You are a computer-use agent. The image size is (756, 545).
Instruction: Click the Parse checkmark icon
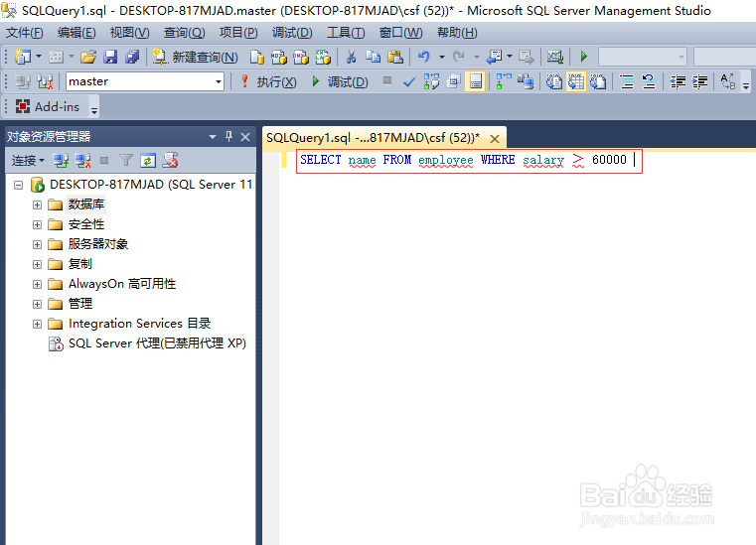click(x=409, y=82)
